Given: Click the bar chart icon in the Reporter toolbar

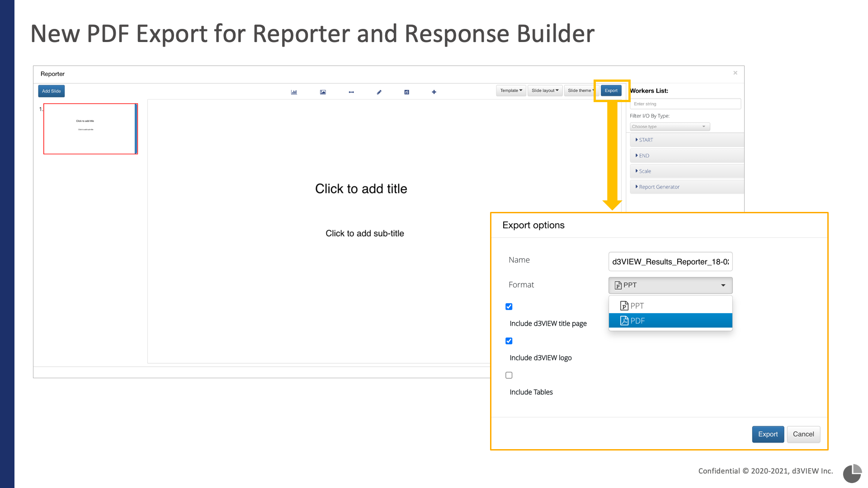Looking at the screenshot, I should point(294,92).
